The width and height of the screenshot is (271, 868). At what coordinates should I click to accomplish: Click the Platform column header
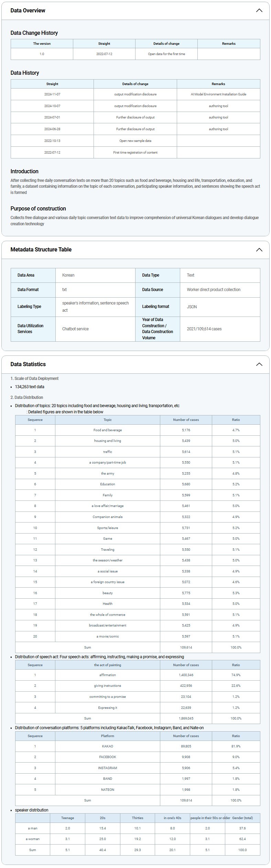(x=108, y=736)
